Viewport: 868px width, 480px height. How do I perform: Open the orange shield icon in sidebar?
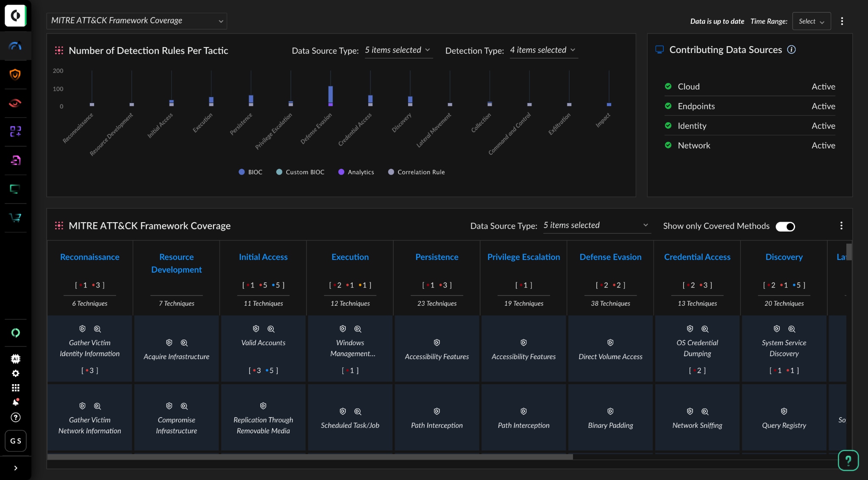coord(15,75)
